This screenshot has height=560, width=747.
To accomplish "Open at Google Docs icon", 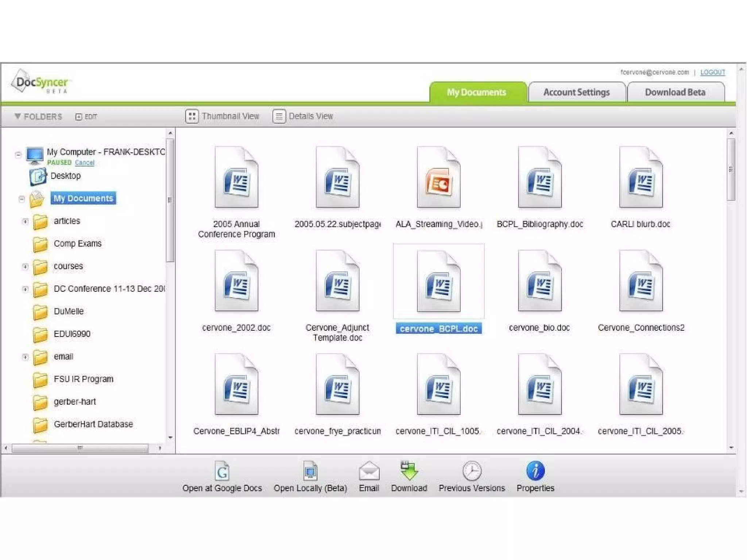I will 222,471.
